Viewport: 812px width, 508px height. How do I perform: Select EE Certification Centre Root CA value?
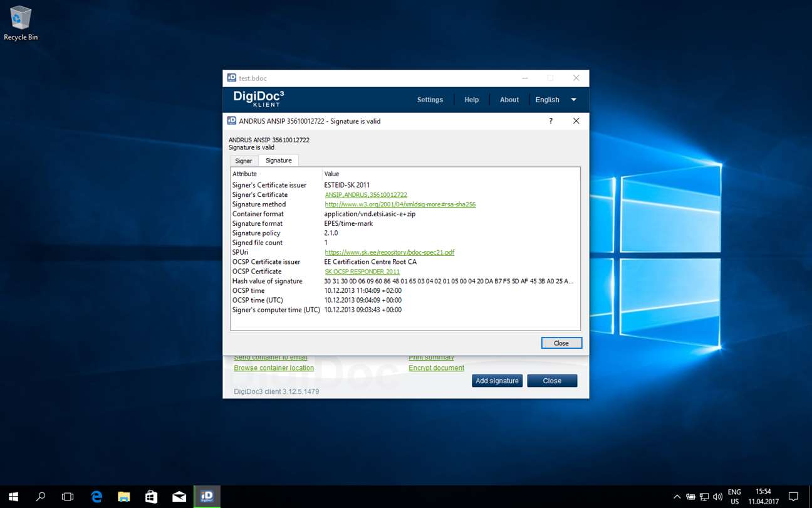click(x=370, y=262)
